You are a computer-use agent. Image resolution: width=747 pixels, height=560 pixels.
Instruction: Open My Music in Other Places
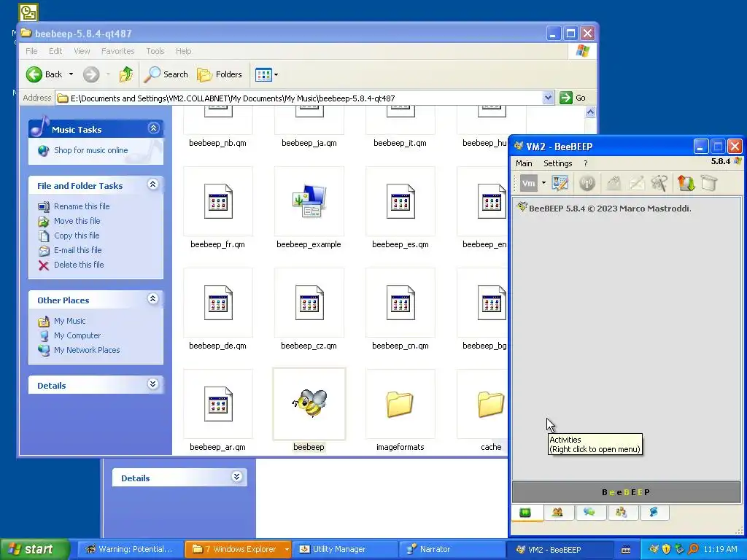[69, 321]
